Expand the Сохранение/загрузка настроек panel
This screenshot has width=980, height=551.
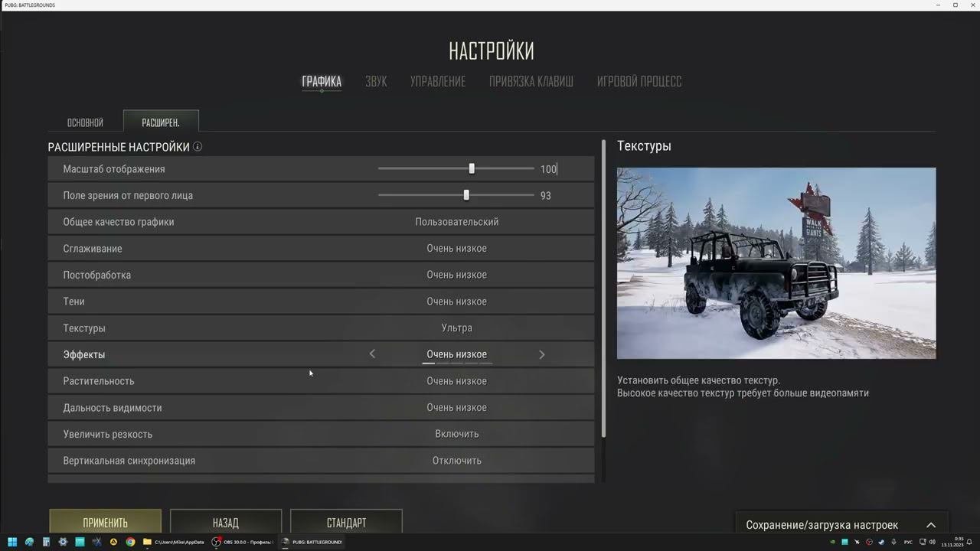931,525
